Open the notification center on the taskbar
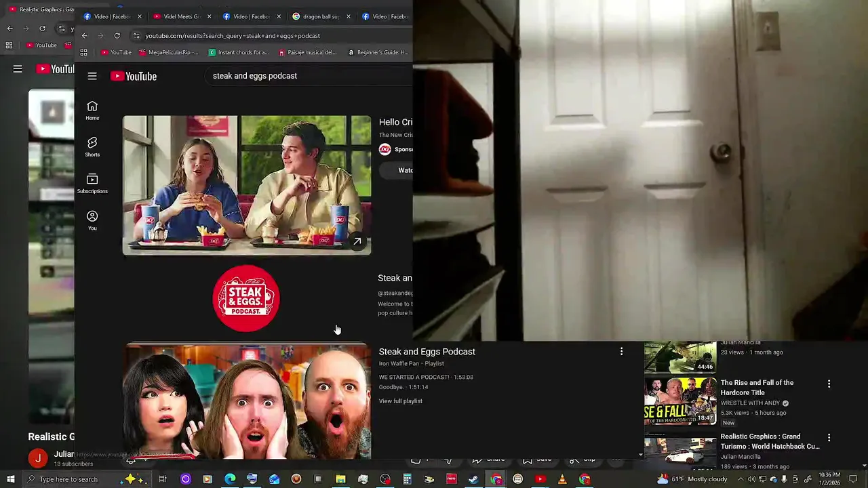The width and height of the screenshot is (868, 488). [853, 479]
